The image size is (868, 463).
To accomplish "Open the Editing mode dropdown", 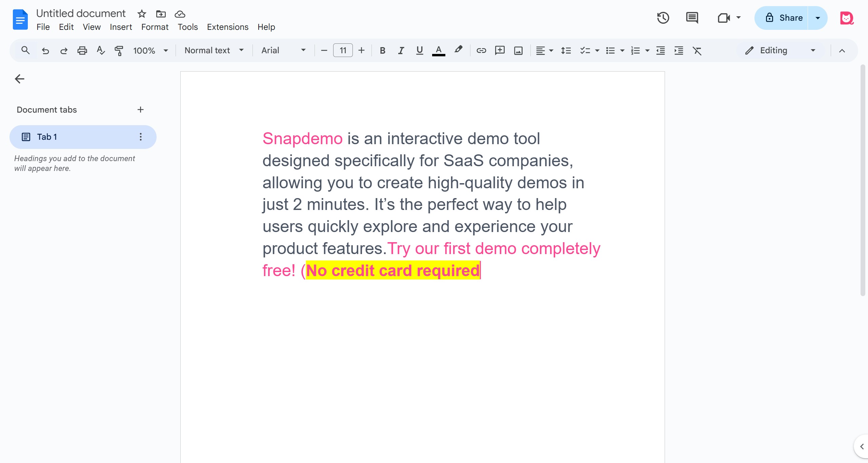I will [780, 51].
